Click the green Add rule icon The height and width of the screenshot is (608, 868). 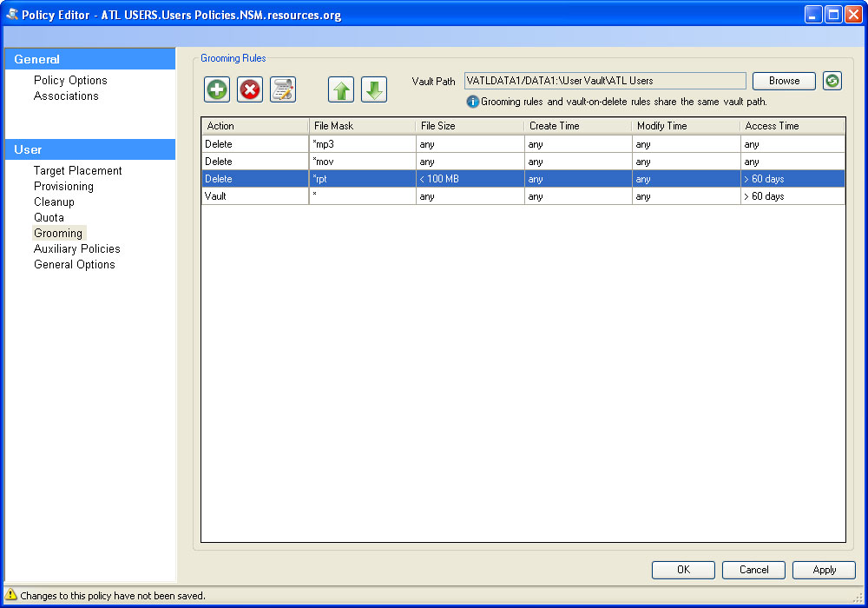click(x=217, y=89)
